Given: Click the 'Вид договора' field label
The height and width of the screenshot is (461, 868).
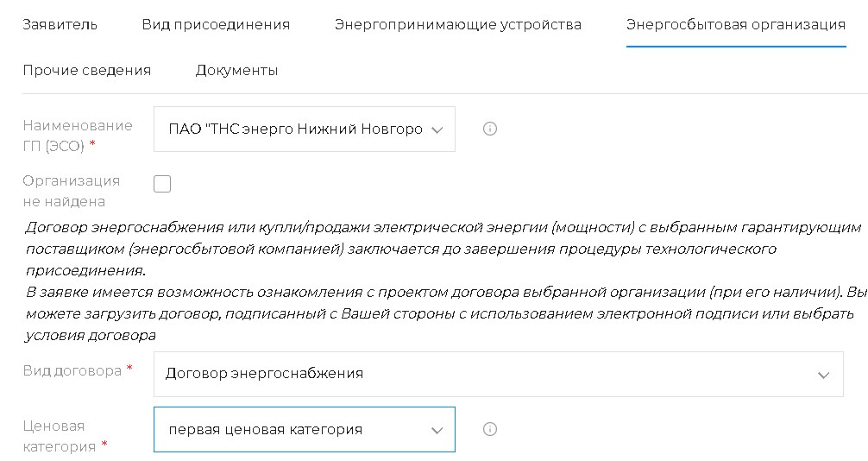Looking at the screenshot, I should click(x=72, y=370).
